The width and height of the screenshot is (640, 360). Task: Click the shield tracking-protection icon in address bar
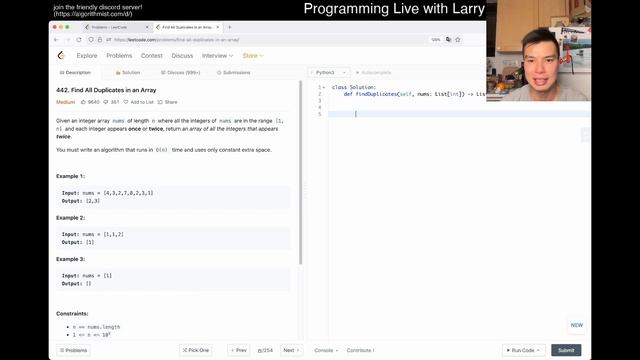(91, 40)
